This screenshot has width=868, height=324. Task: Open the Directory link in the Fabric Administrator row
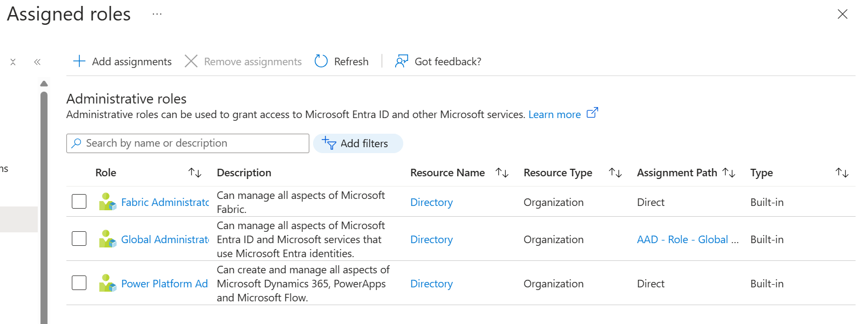coord(431,202)
